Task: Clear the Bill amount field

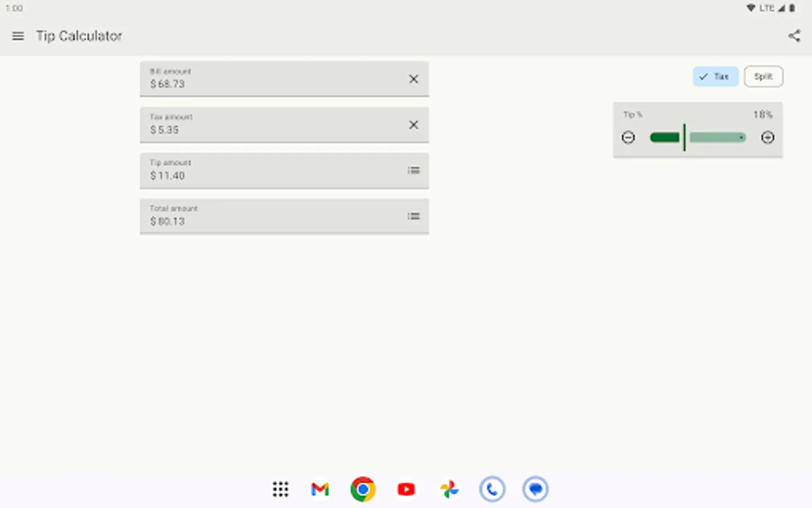Action: click(413, 79)
